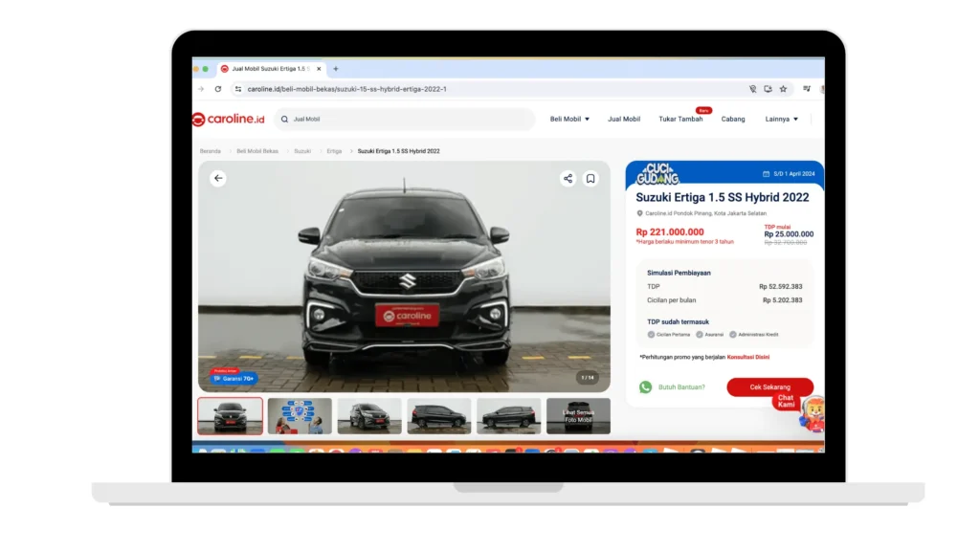The width and height of the screenshot is (980, 551).
Task: Click the Butuh Bantuan? link
Action: (681, 387)
